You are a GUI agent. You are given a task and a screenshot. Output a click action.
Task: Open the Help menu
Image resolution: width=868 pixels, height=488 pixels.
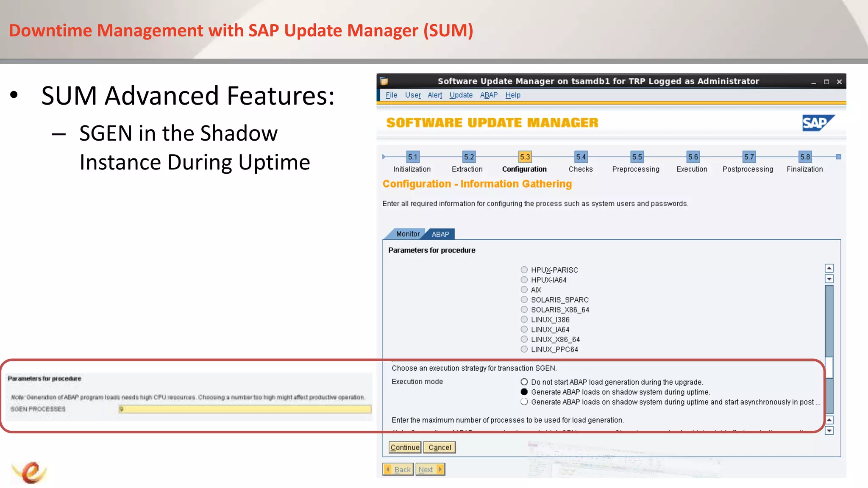[x=513, y=95]
